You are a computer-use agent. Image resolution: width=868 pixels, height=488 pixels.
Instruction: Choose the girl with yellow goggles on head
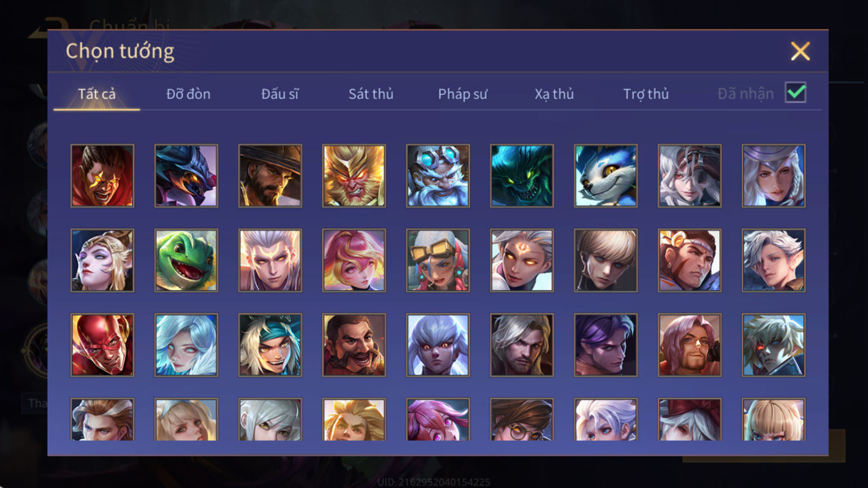click(x=438, y=260)
